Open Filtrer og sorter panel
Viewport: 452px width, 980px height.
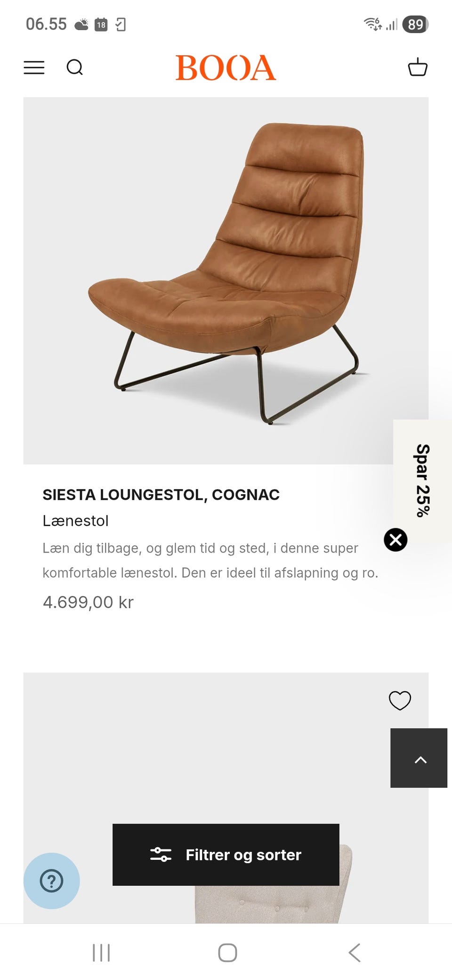pyautogui.click(x=226, y=855)
